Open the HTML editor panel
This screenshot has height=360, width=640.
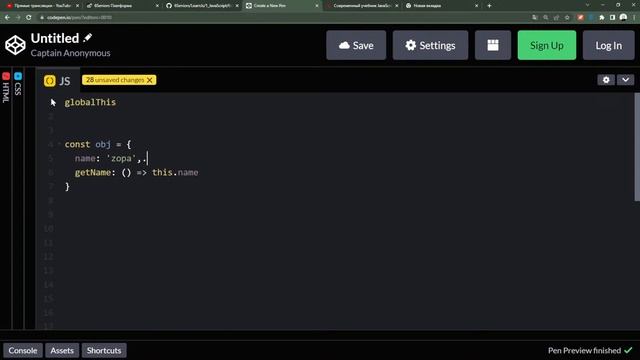pos(6,87)
